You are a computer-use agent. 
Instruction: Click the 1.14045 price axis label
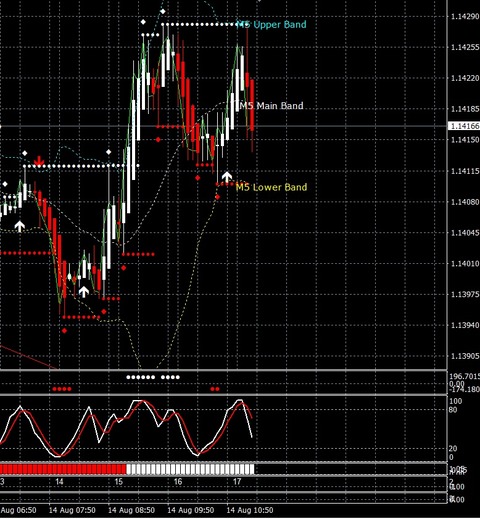coord(465,232)
